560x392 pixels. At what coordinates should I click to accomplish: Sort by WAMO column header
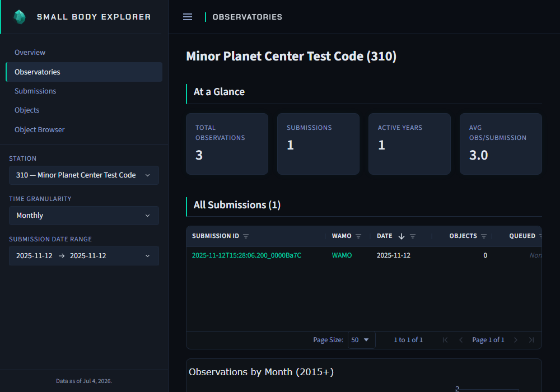(x=342, y=236)
